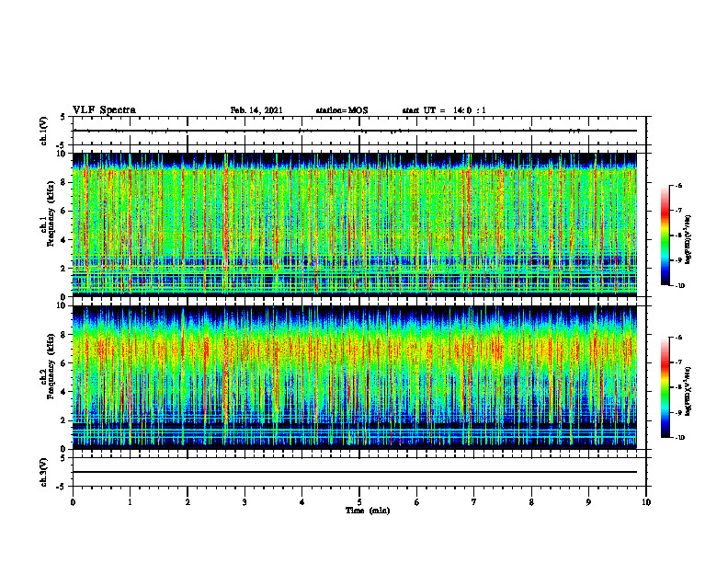Click the time axis tick label "1"
This screenshot has width=728, height=563.
point(130,502)
